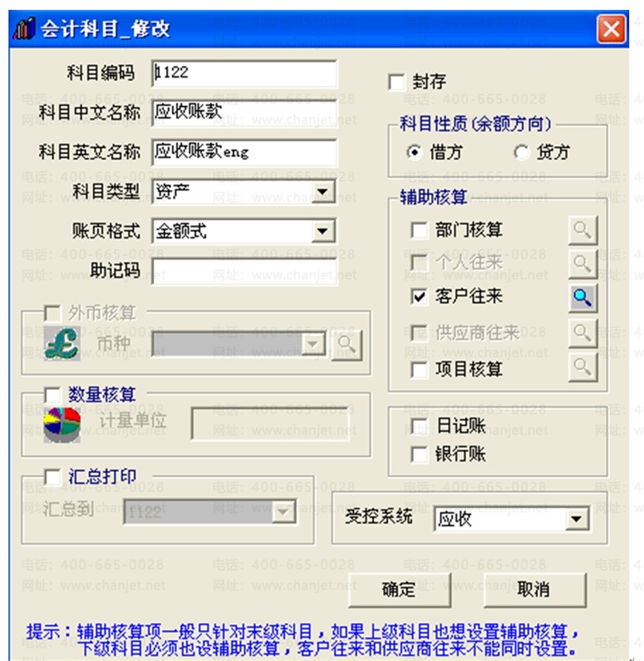Click the pound currency icon under 外币核算
The width and height of the screenshot is (644, 661).
click(61, 343)
